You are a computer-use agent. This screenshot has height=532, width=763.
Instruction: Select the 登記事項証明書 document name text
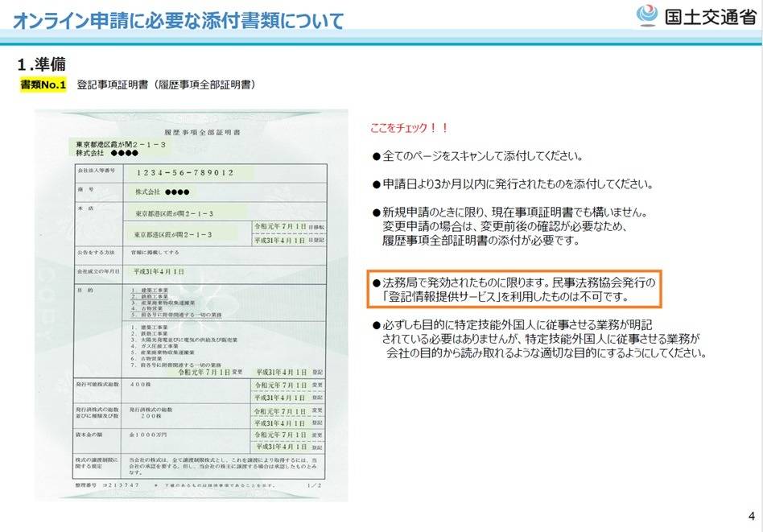pos(167,85)
